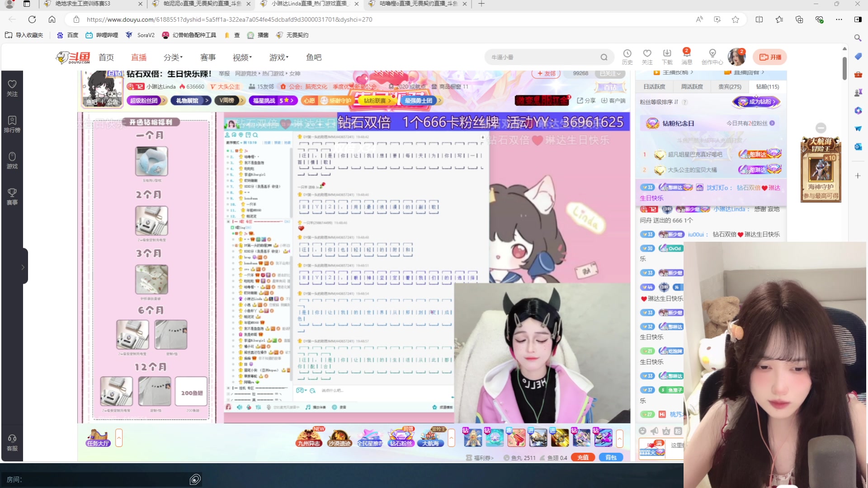Open 全民星推荐 activity icon

pos(370,437)
